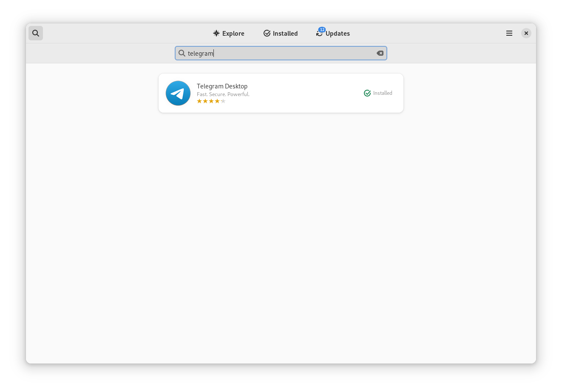Image resolution: width=562 pixels, height=392 pixels.
Task: Open the hamburger main menu
Action: [x=509, y=33]
